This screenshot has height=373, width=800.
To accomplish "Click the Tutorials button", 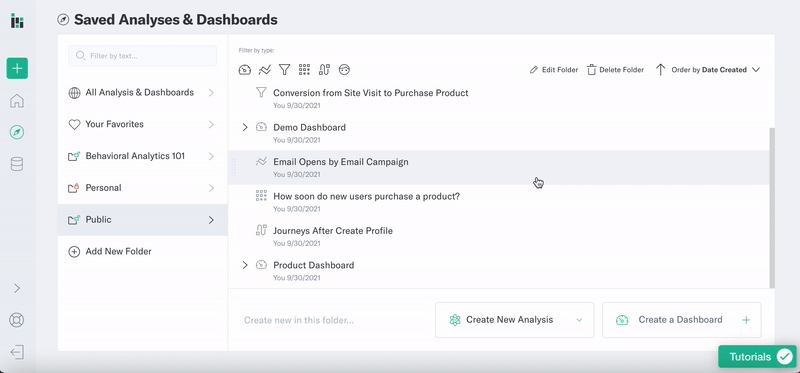I will (757, 357).
